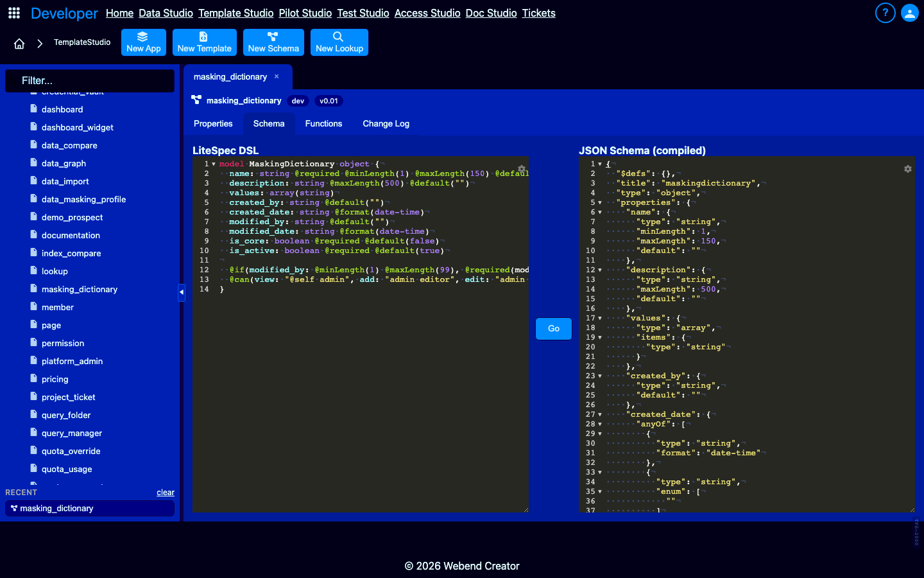Image resolution: width=924 pixels, height=578 pixels.
Task: Open the help question mark icon
Action: point(886,13)
